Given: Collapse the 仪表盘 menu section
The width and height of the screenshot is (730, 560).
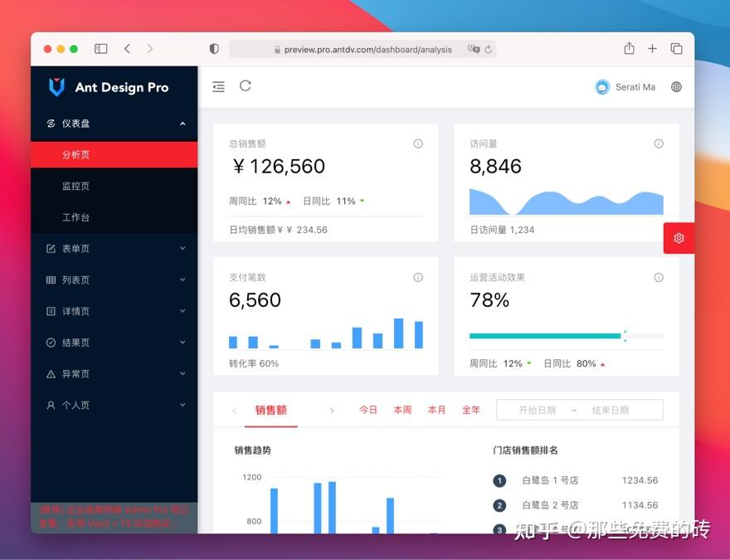Looking at the screenshot, I should coord(182,123).
